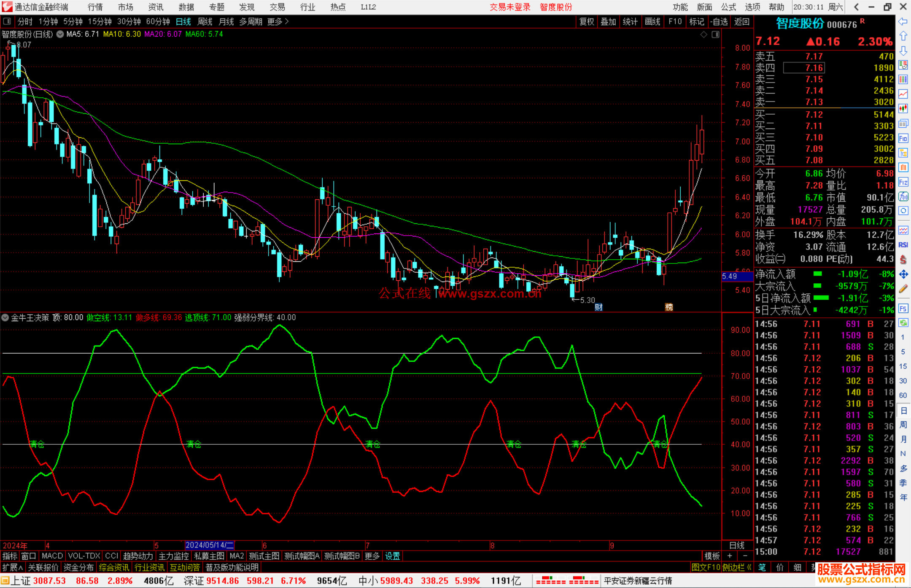The image size is (911, 588).
Task: Open the 多周期 multi-period view
Action: click(251, 21)
